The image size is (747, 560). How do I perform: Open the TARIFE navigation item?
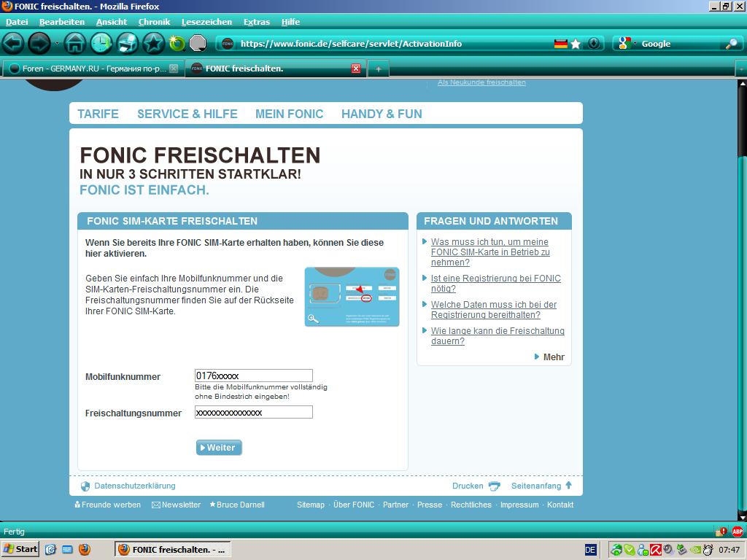[x=98, y=114]
